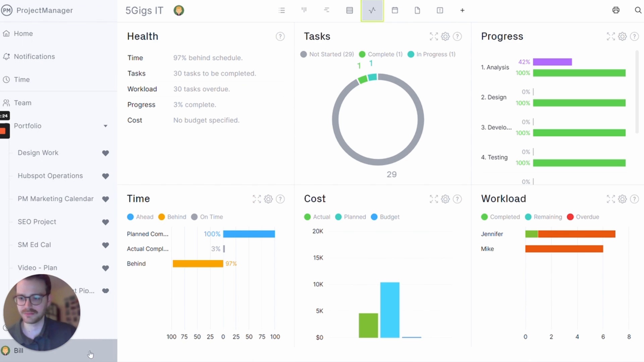
Task: Open the sheet view icon
Action: [350, 10]
